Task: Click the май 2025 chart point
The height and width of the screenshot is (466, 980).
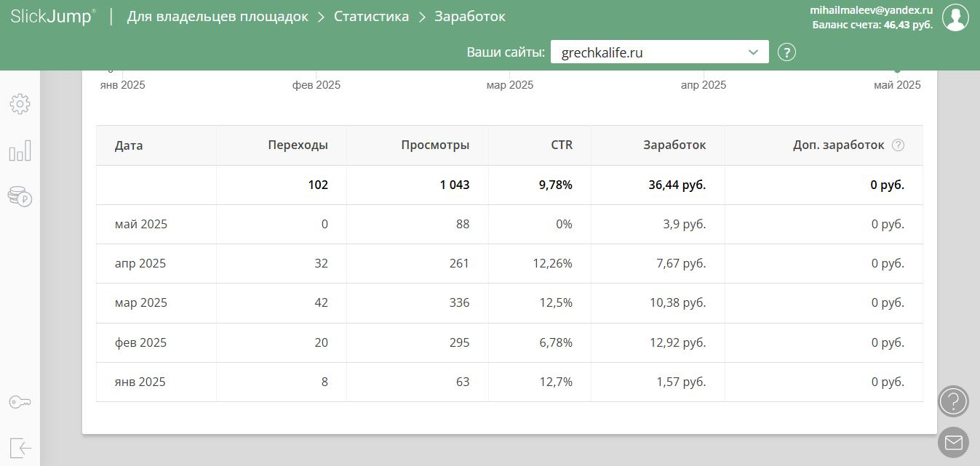Action: click(x=897, y=71)
